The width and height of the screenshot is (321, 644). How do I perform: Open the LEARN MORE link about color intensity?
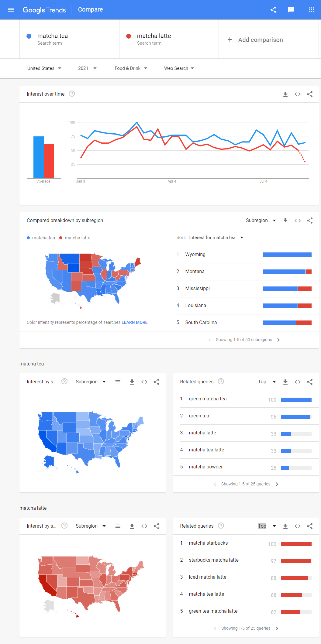[135, 322]
